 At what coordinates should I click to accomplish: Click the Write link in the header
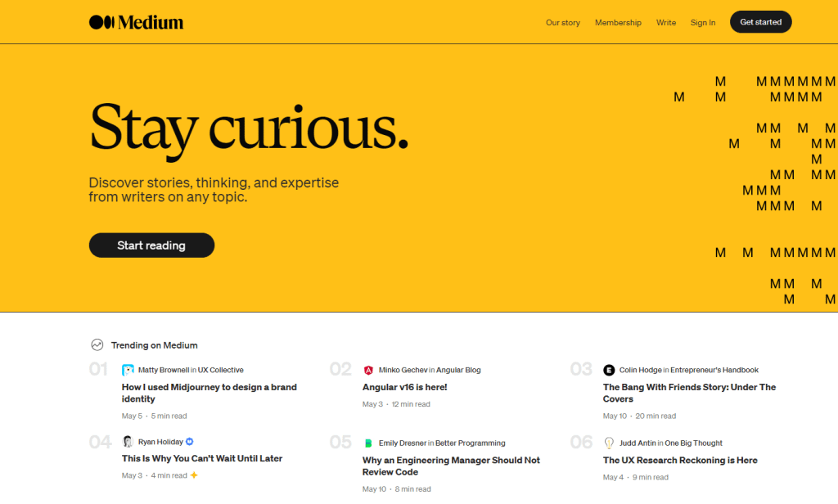click(x=665, y=22)
